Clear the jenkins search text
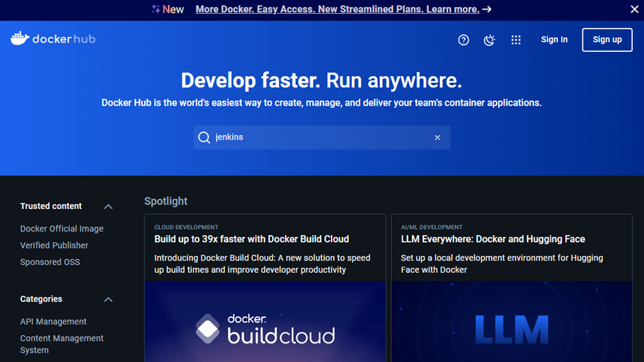The width and height of the screenshot is (644, 362). [437, 138]
